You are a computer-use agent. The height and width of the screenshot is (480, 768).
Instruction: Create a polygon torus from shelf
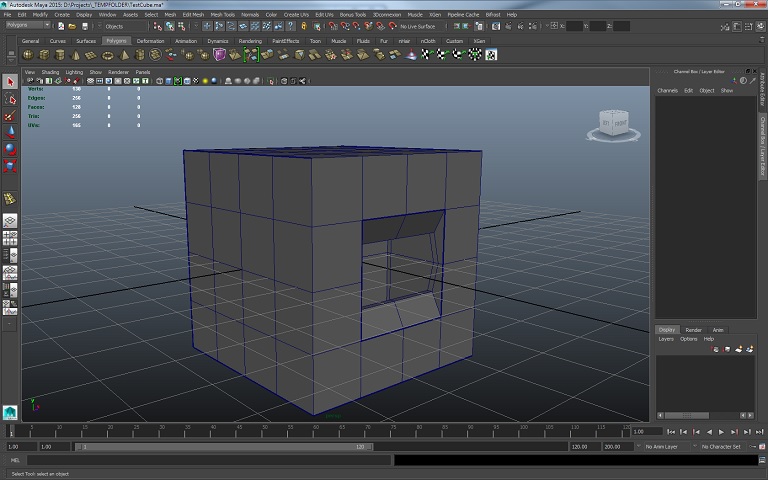pos(107,55)
